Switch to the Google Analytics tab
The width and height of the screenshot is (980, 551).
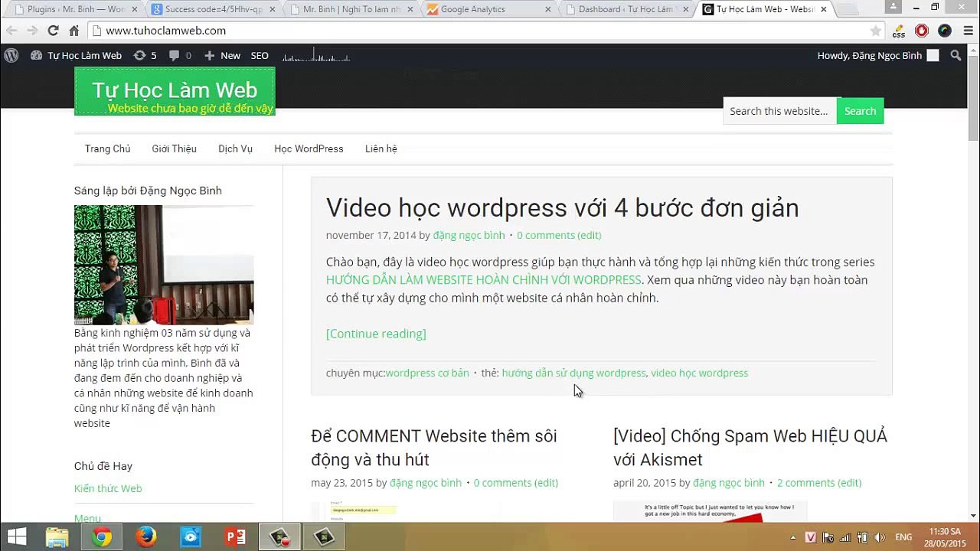pos(489,9)
